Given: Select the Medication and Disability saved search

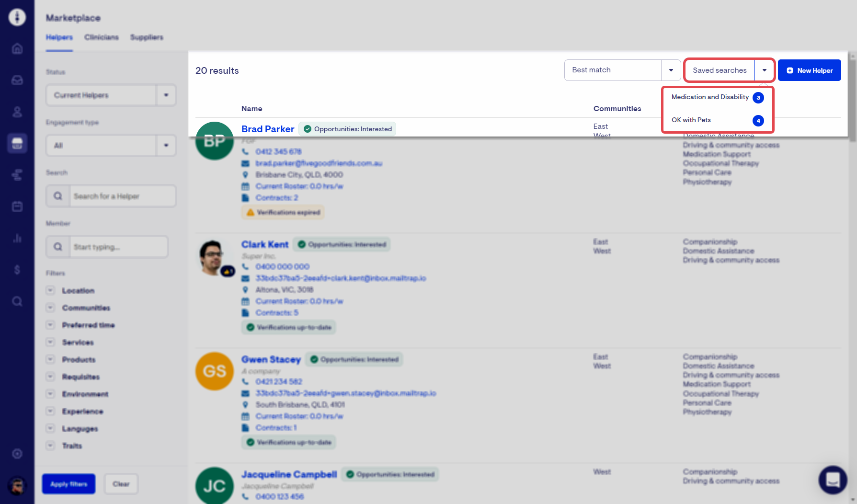Looking at the screenshot, I should 710,97.
